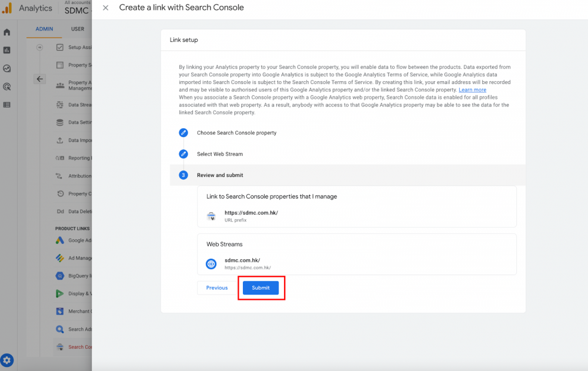Open the Home icon in left sidebar
This screenshot has height=371, width=588.
6,32
